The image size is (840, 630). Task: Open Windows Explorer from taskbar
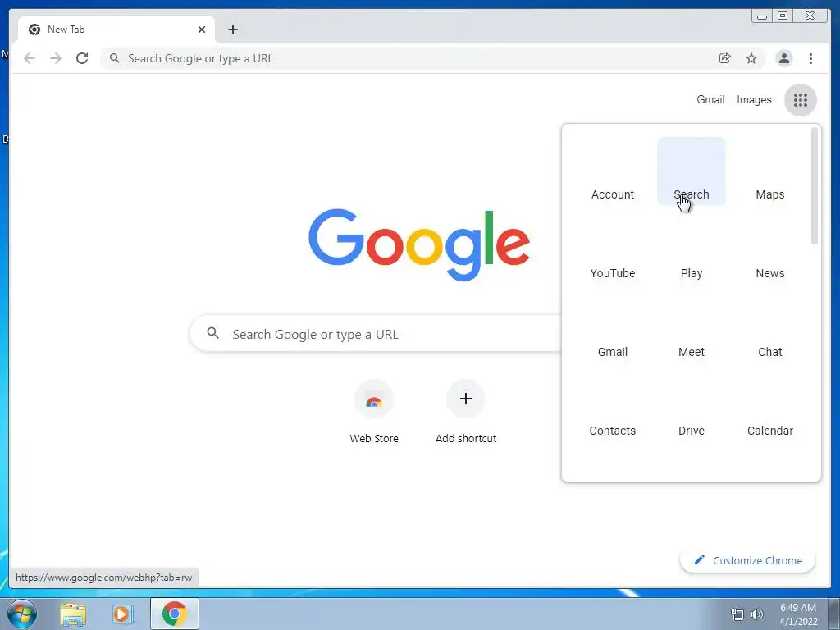[73, 614]
